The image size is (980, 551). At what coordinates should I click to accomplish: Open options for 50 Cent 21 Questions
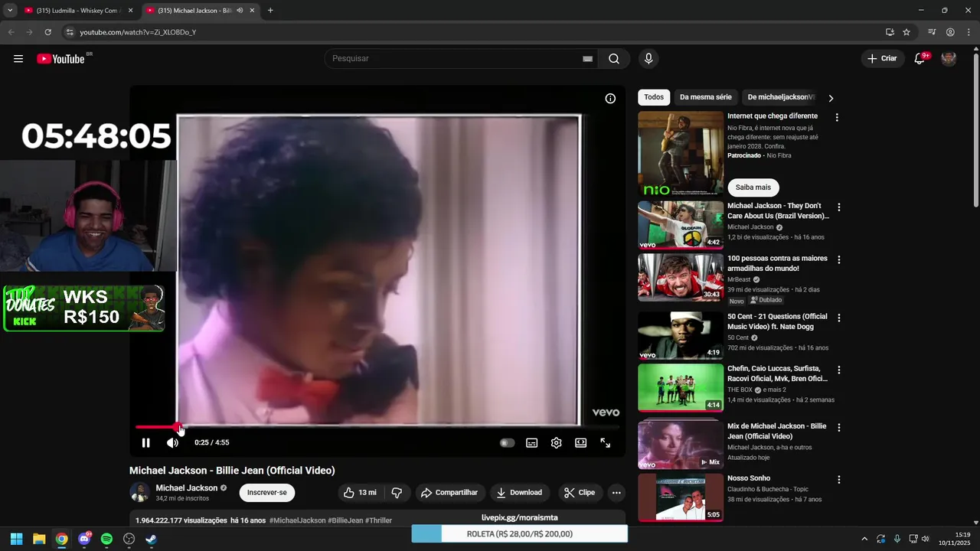click(839, 318)
